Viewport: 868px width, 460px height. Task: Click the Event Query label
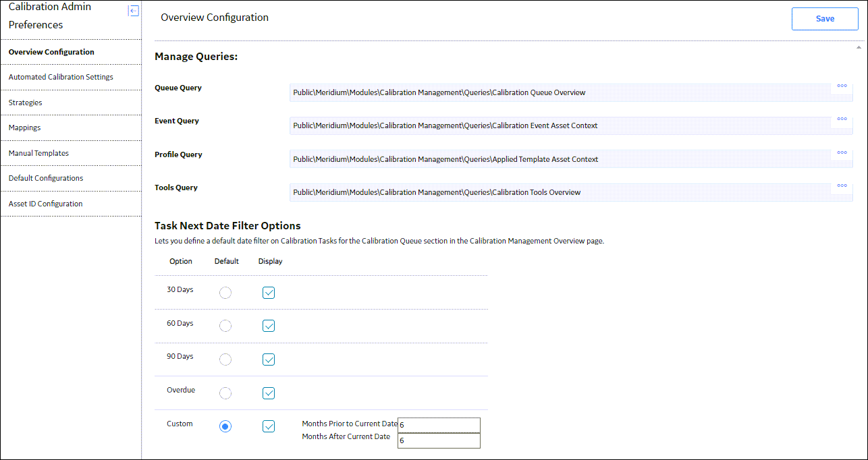click(x=177, y=121)
